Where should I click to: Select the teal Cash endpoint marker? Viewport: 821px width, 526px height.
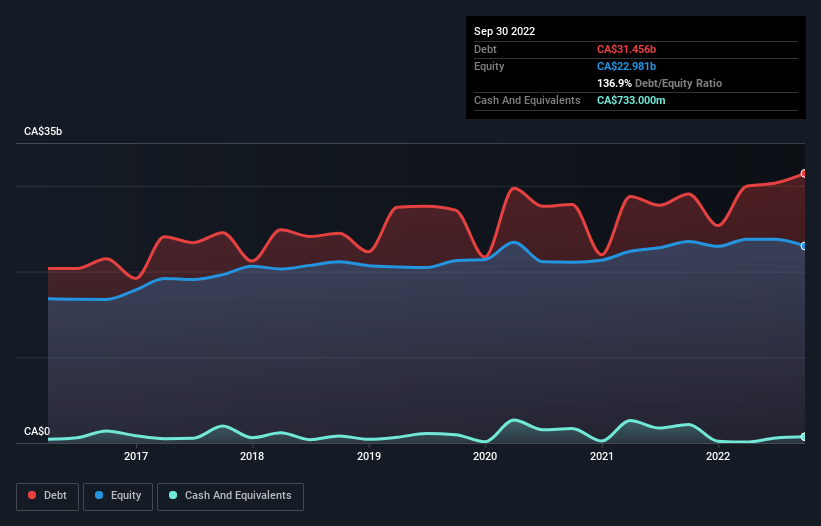(804, 437)
